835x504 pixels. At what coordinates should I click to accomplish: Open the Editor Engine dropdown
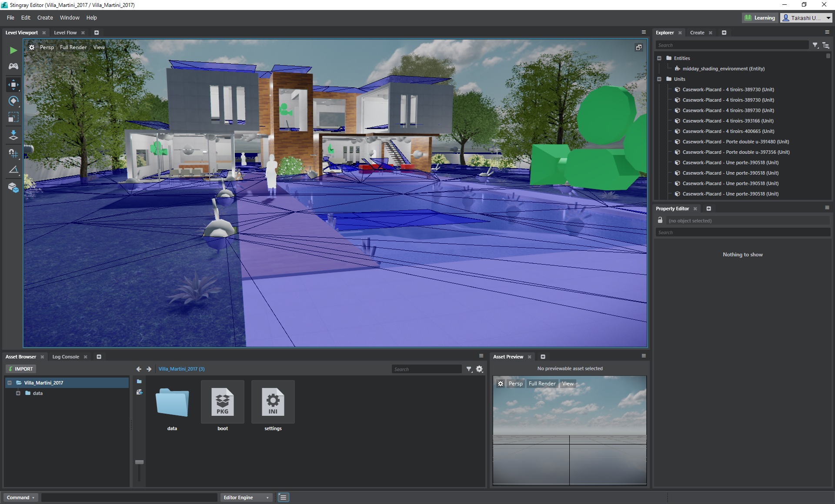pyautogui.click(x=246, y=497)
